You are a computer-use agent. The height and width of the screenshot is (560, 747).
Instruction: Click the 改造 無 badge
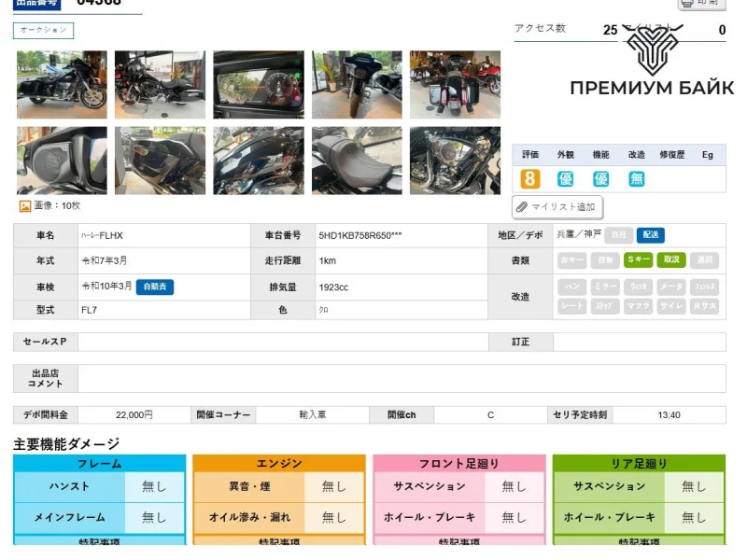pos(636,178)
